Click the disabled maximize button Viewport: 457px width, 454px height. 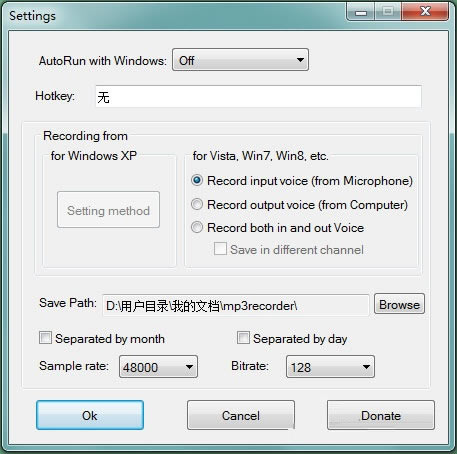click(388, 12)
